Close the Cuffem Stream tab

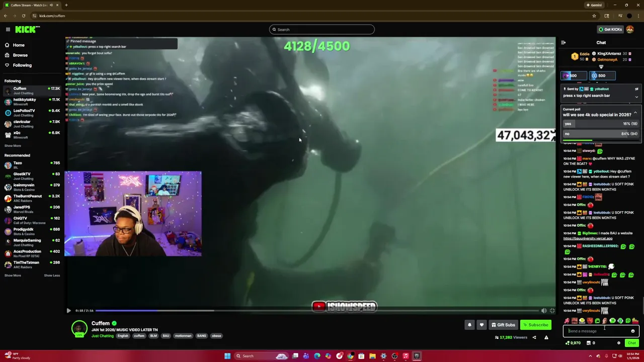tap(57, 5)
